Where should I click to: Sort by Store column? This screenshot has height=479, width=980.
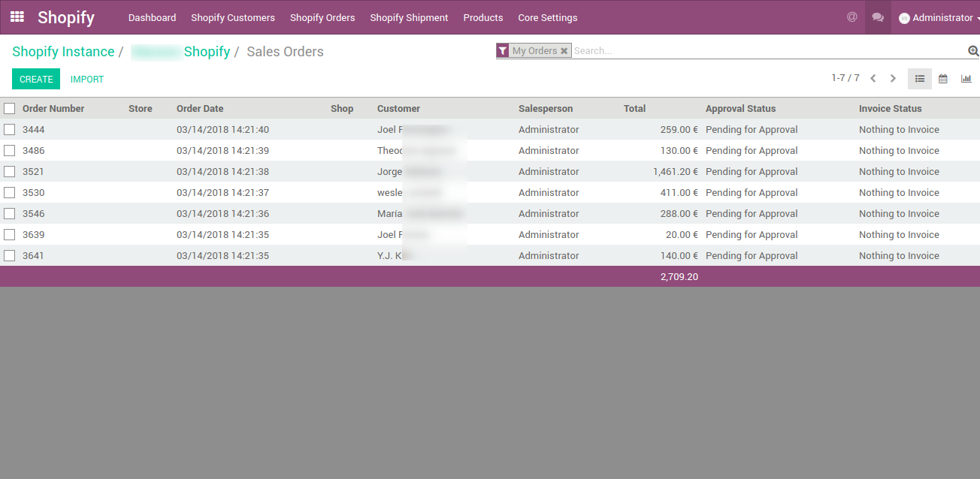point(141,109)
